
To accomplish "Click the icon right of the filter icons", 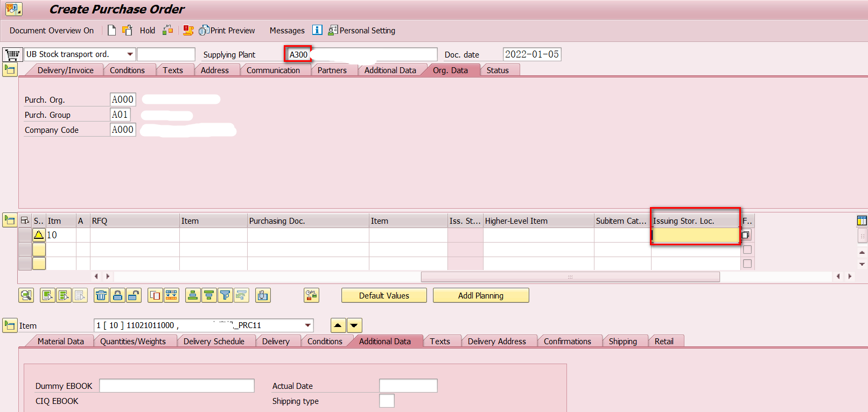I will pyautogui.click(x=263, y=295).
